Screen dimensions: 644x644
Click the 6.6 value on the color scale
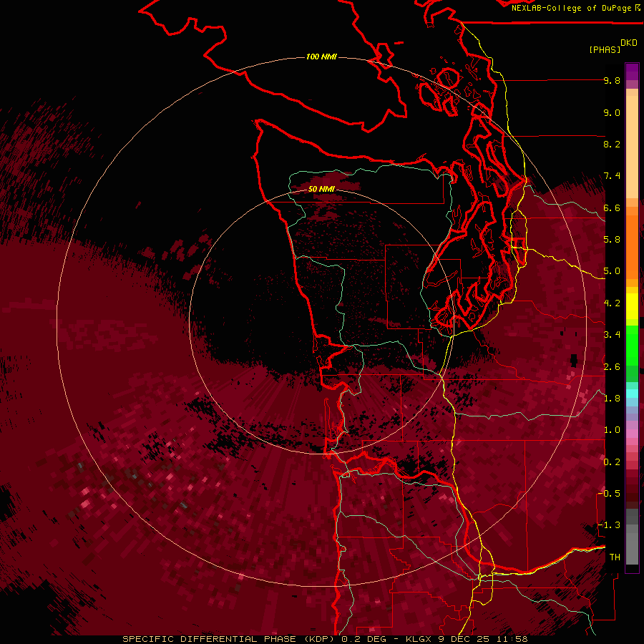click(x=612, y=208)
